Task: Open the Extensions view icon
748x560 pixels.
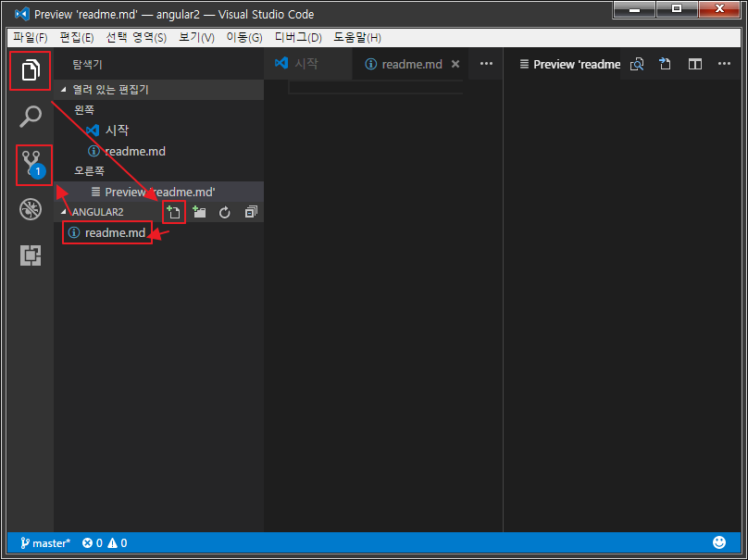Action: [31, 256]
